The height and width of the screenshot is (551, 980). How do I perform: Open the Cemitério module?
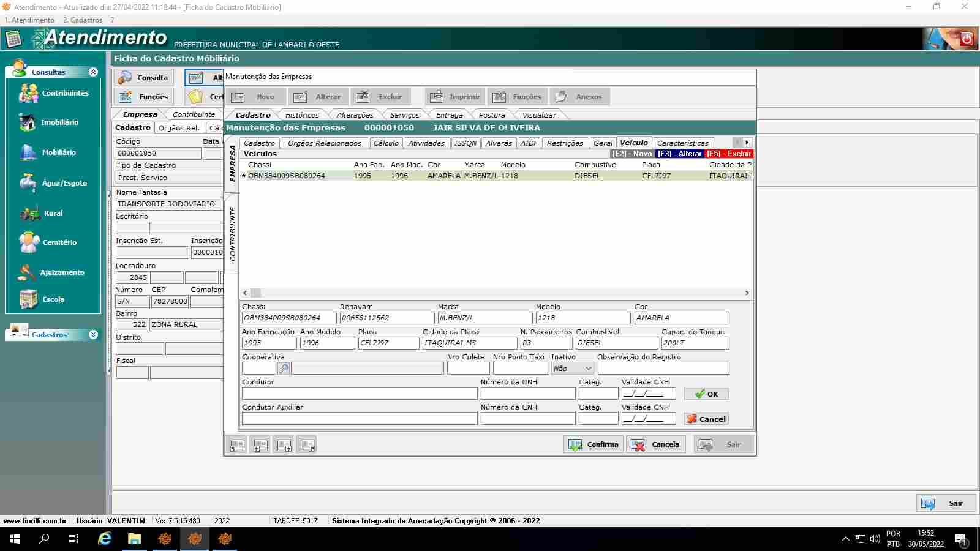click(x=29, y=242)
